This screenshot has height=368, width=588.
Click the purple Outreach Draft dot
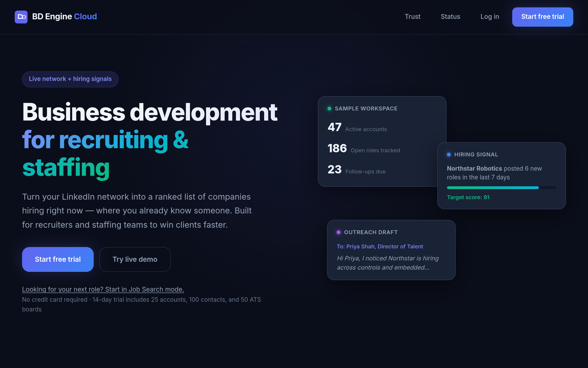[339, 232]
